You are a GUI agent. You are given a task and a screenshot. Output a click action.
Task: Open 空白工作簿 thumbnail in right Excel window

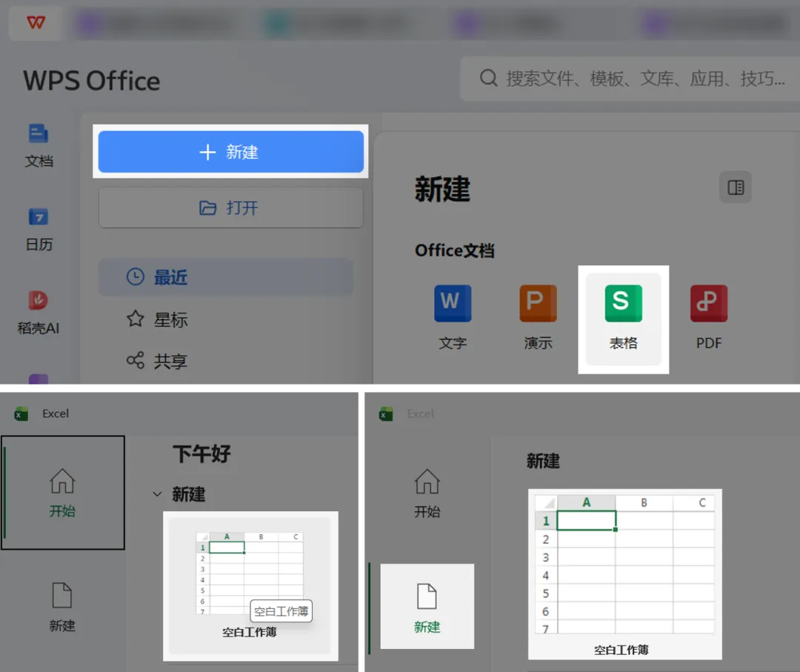[624, 574]
